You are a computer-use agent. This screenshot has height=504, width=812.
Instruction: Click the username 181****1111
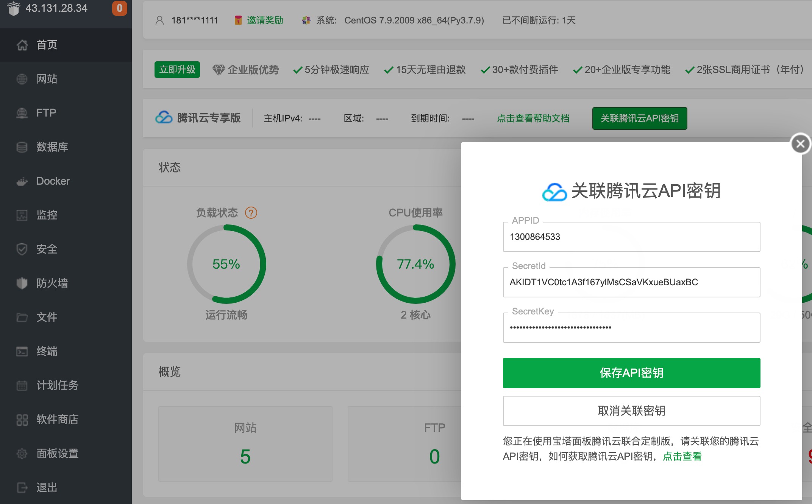pyautogui.click(x=195, y=20)
